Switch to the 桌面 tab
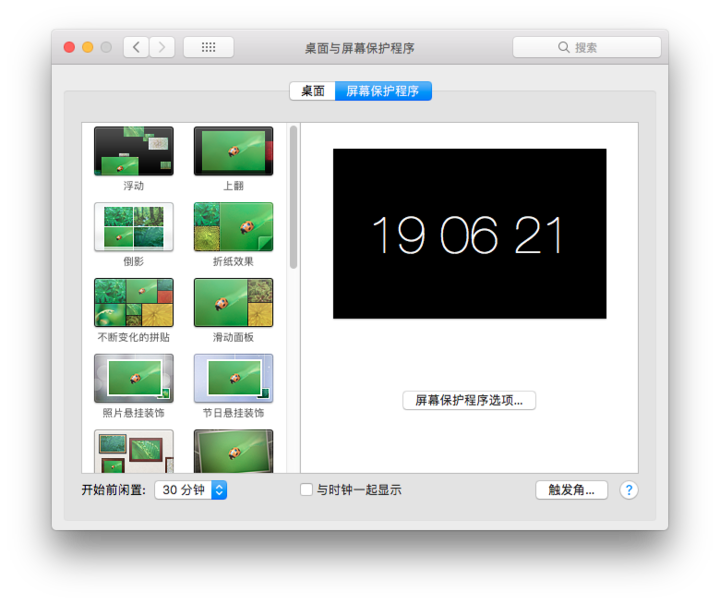This screenshot has height=604, width=720. (313, 91)
